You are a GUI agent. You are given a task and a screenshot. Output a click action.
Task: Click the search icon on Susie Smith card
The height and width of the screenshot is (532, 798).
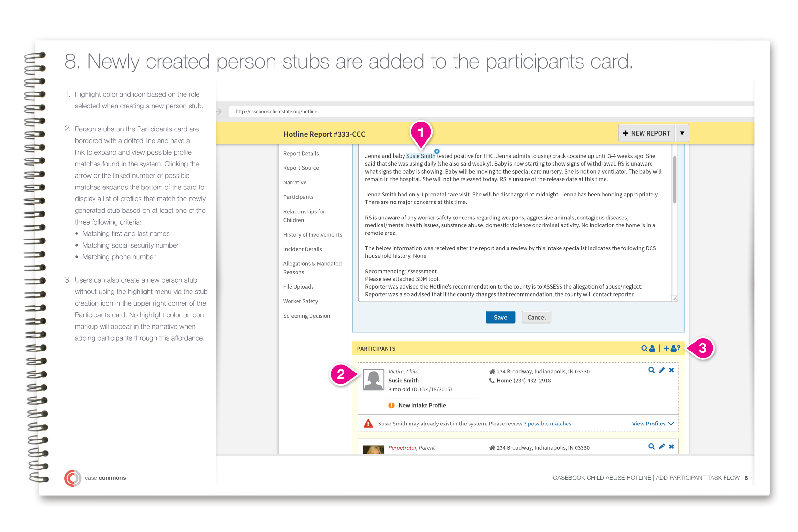click(651, 370)
